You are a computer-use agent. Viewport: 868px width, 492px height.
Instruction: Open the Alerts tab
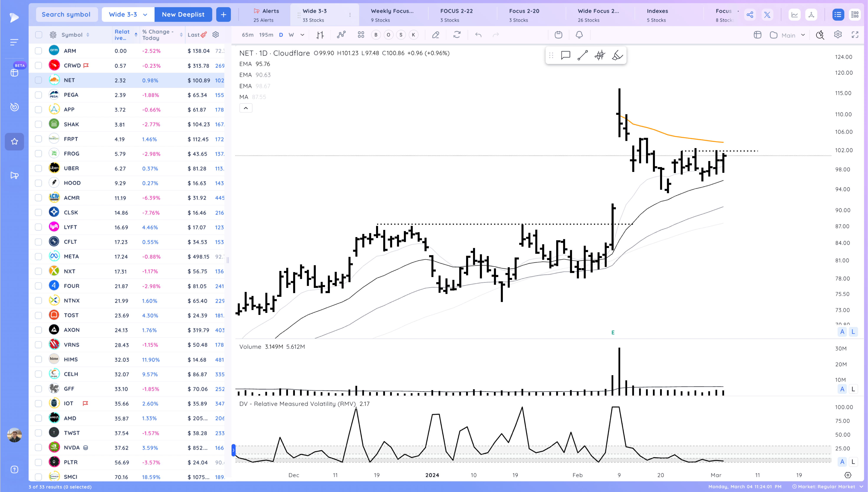tap(266, 15)
